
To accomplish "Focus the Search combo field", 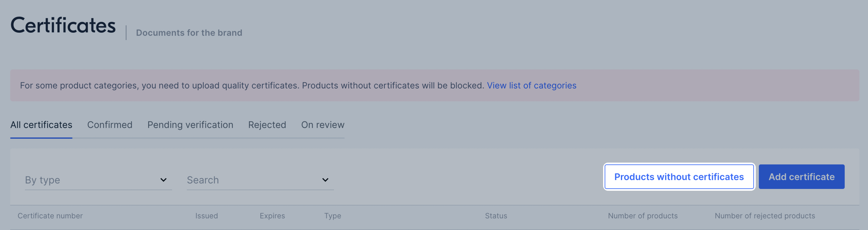I will 260,180.
